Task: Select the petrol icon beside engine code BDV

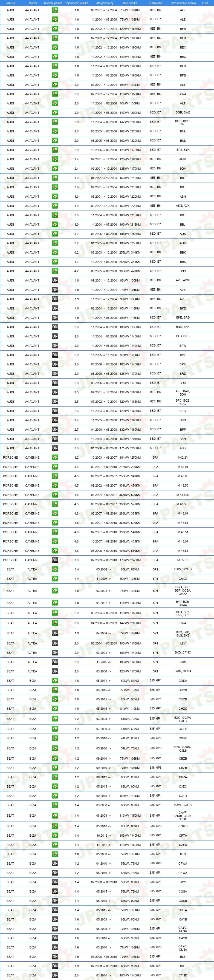Action: click(x=55, y=169)
